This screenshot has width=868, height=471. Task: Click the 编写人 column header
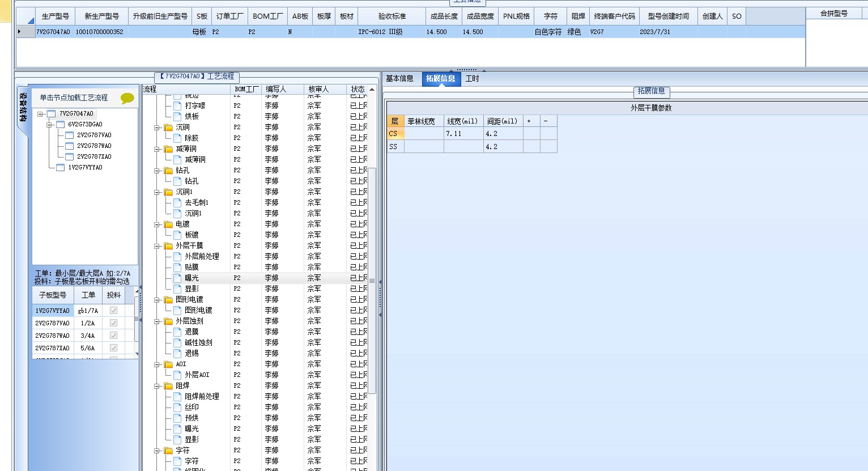[x=283, y=89]
